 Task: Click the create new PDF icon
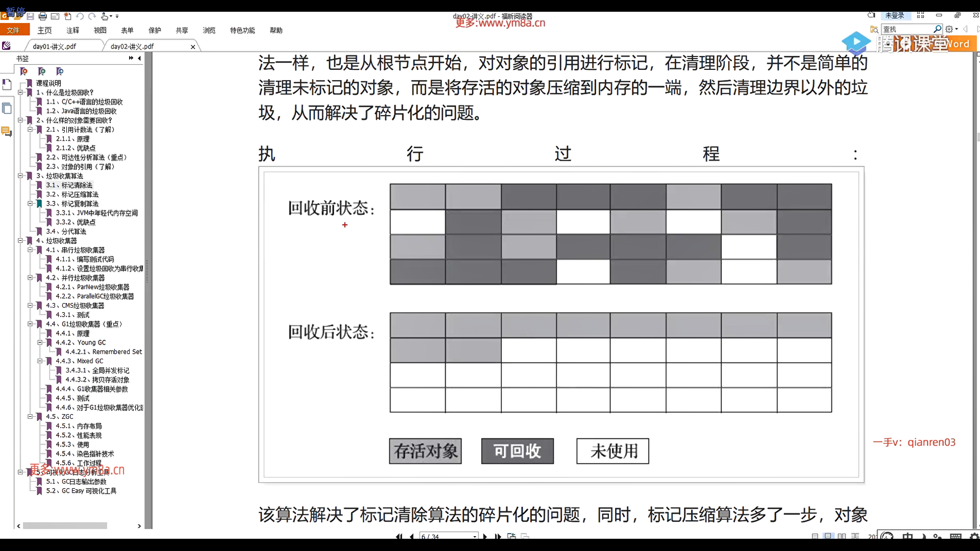coord(67,16)
